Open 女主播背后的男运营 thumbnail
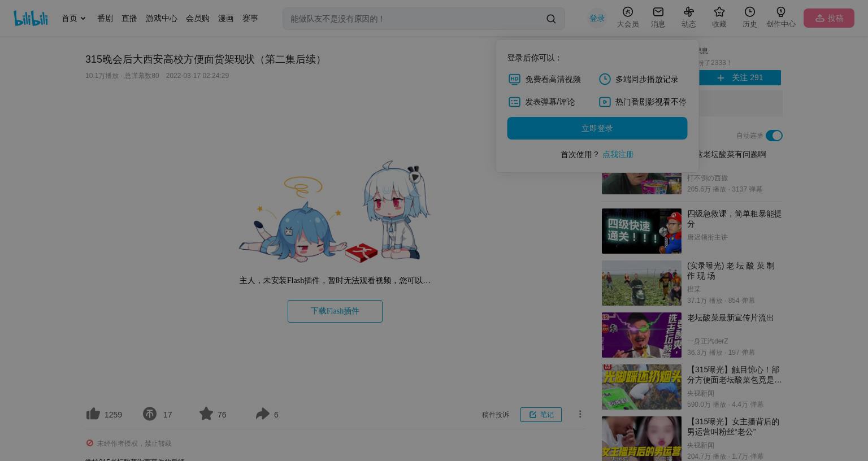The image size is (868, 461). [641, 439]
